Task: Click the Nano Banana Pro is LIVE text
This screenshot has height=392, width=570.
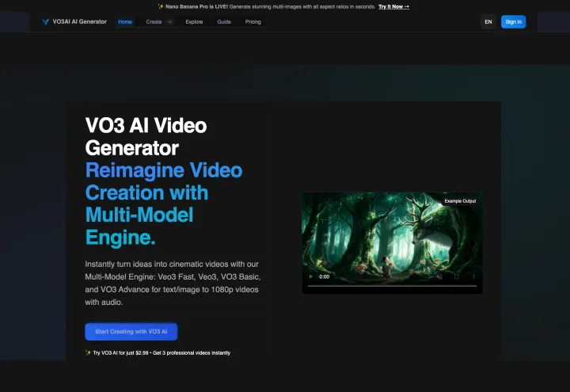Action: 196,6
